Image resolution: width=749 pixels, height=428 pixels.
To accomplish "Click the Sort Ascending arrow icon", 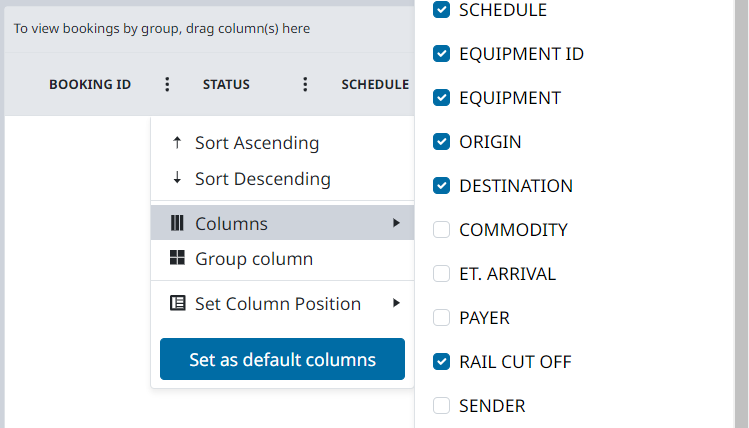I will click(x=177, y=143).
